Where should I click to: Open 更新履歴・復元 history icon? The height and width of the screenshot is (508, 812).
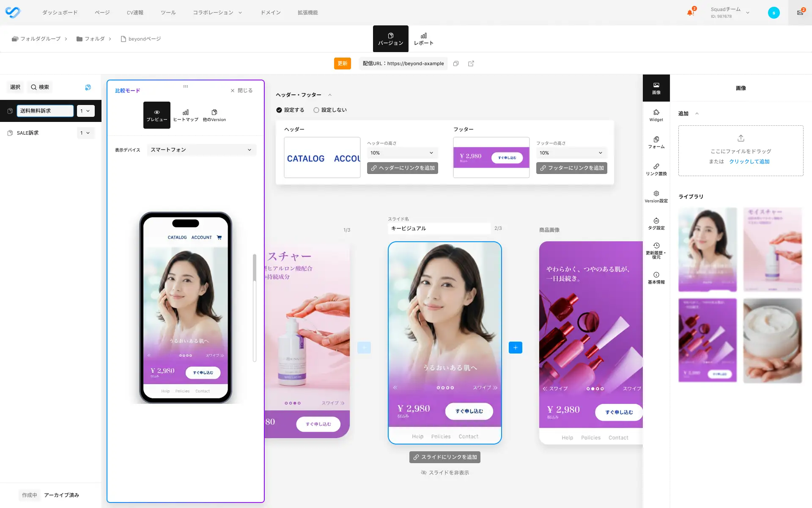656,251
